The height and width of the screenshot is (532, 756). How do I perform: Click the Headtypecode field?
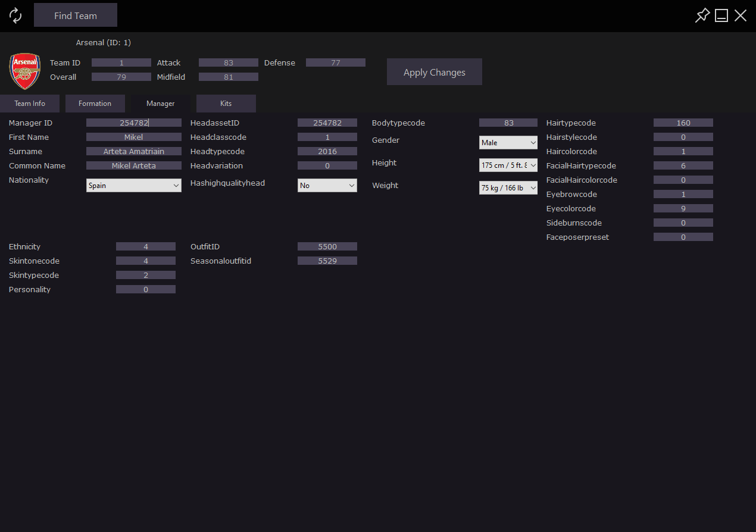tap(327, 151)
